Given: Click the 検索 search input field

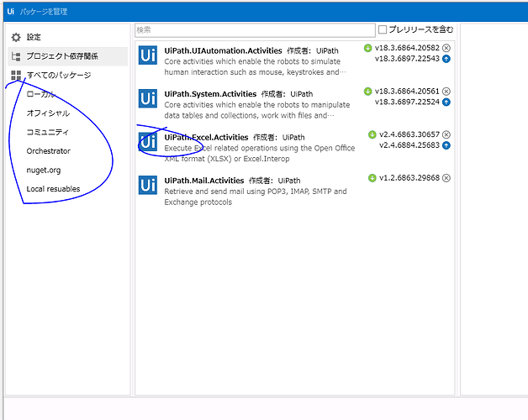Looking at the screenshot, I should pyautogui.click(x=255, y=30).
